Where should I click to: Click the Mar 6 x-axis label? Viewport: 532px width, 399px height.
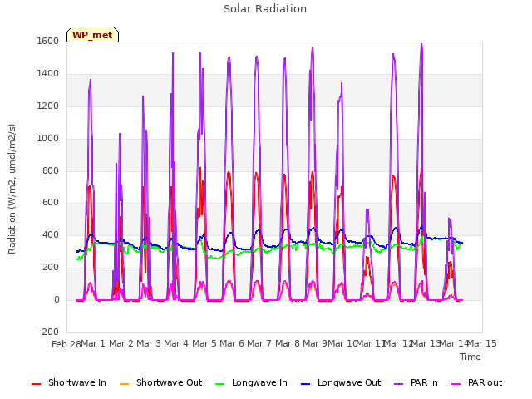(x=232, y=343)
